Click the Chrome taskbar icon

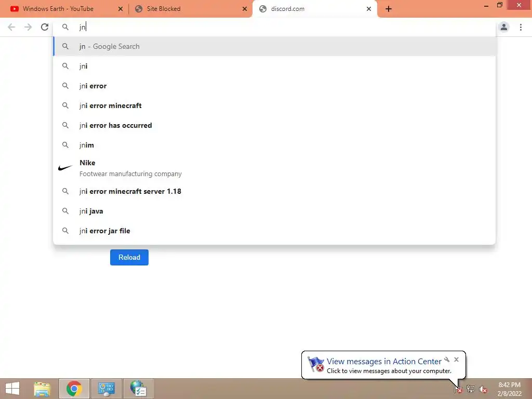click(74, 389)
